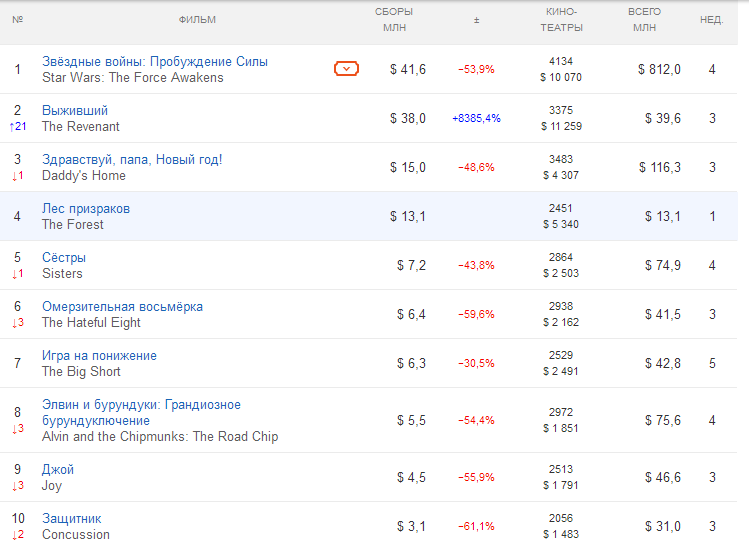749x547 pixels.
Task: Sort by КИНО-ТЕАТРЫ column header
Action: point(561,20)
